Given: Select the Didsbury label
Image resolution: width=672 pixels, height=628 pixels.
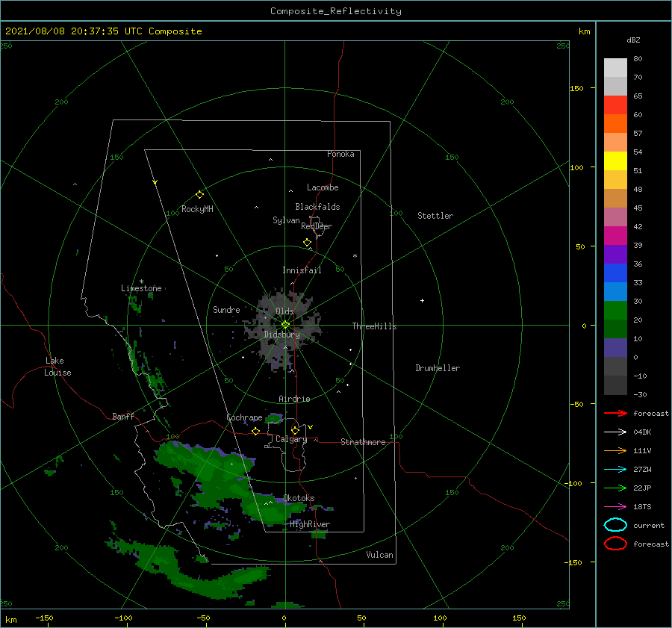Looking at the screenshot, I should [x=281, y=335].
